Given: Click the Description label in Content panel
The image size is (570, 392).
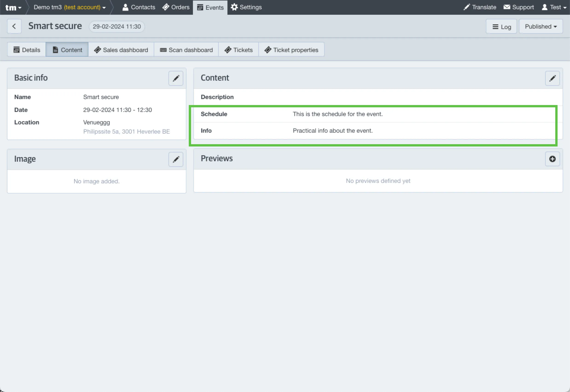Looking at the screenshot, I should pos(217,97).
